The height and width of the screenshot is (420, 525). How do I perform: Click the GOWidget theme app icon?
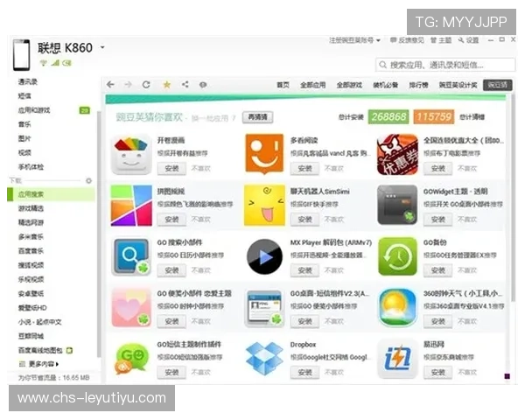pos(397,205)
